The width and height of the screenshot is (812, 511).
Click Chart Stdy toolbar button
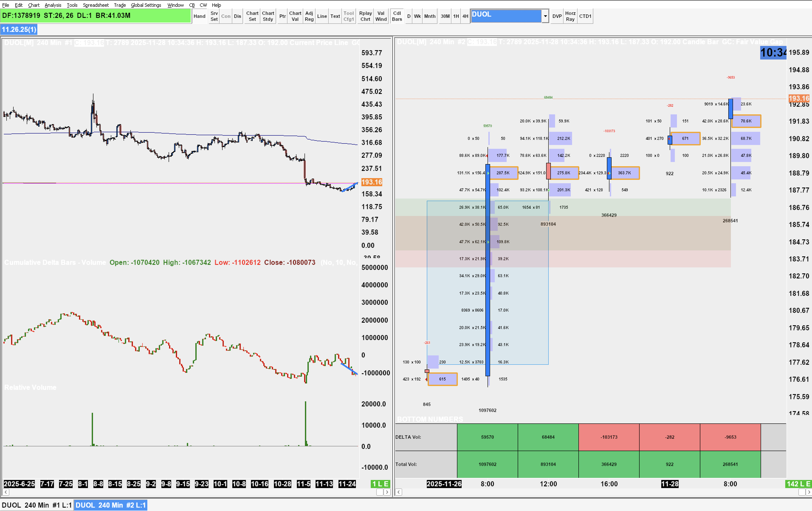click(268, 16)
